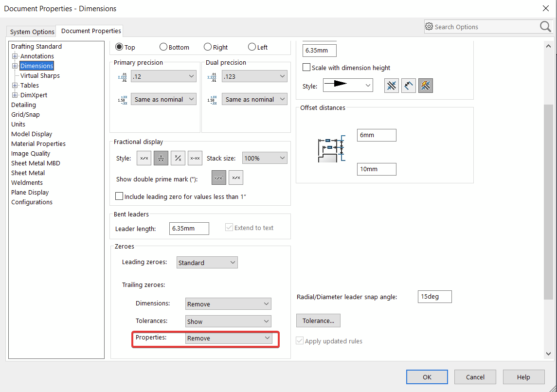
Task: Open dual Same as nominal dropdown
Action: point(255,99)
